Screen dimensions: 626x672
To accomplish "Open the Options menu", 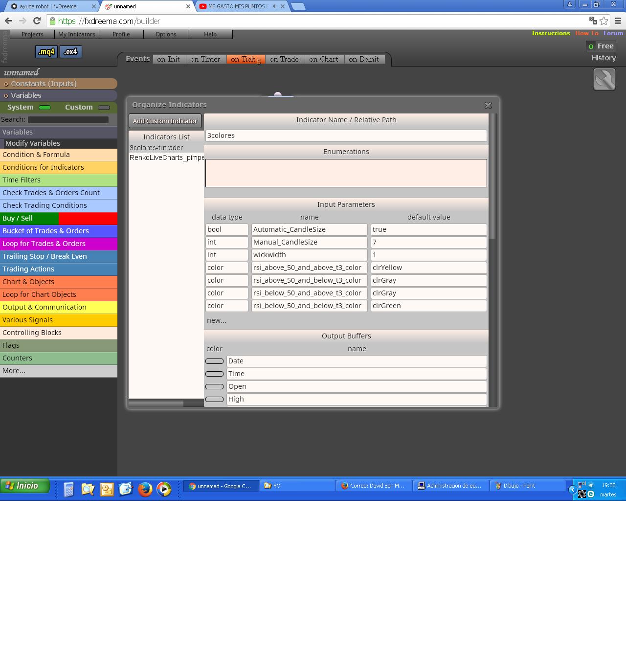I will point(166,34).
